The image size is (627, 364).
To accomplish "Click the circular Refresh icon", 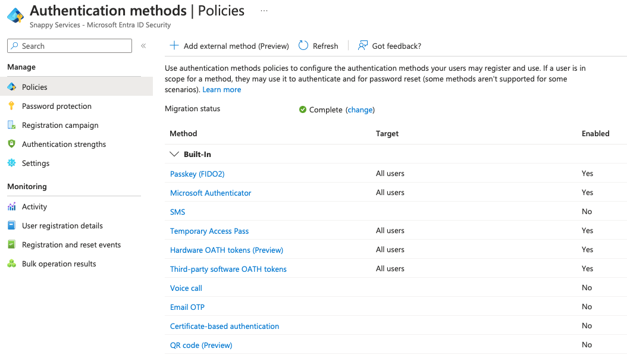I will click(x=303, y=46).
